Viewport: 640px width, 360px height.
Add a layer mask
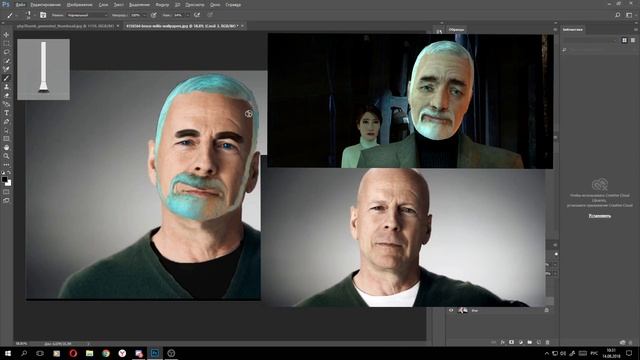pyautogui.click(x=511, y=342)
